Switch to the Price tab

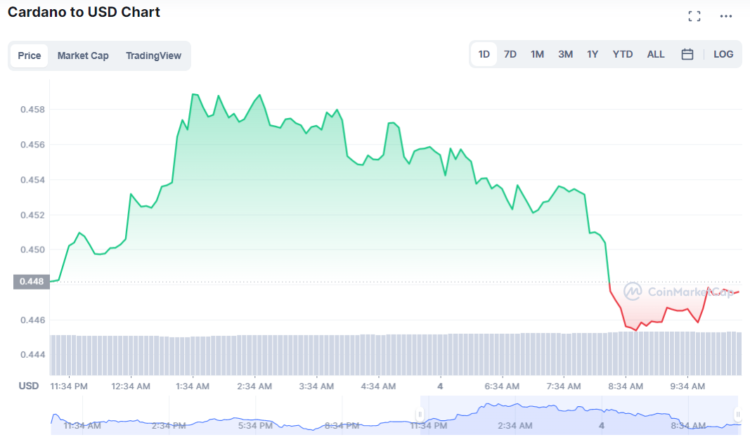pos(29,55)
